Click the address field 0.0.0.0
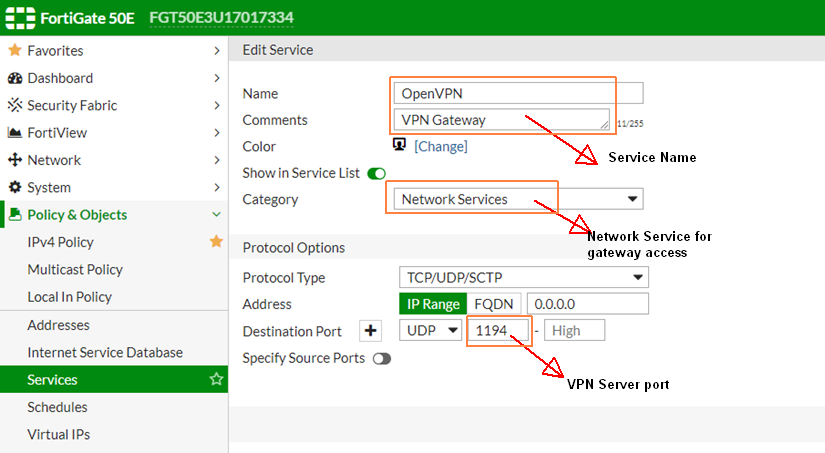This screenshot has height=453, width=825. [x=588, y=304]
